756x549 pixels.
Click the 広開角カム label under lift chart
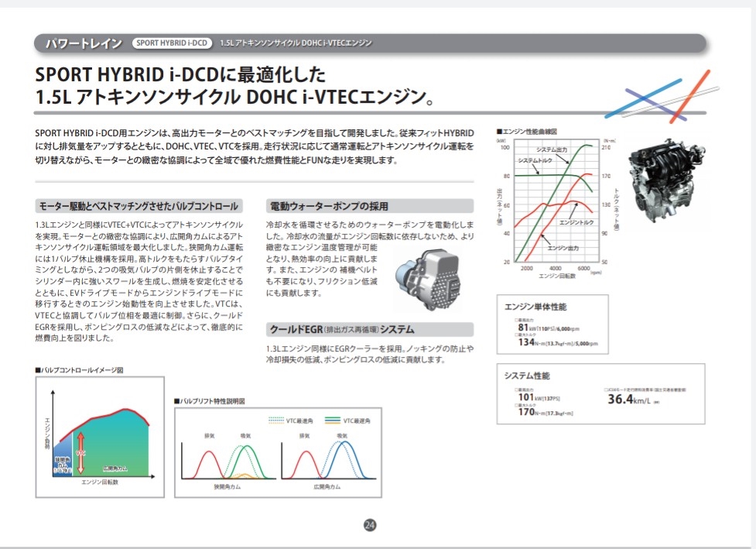click(327, 487)
